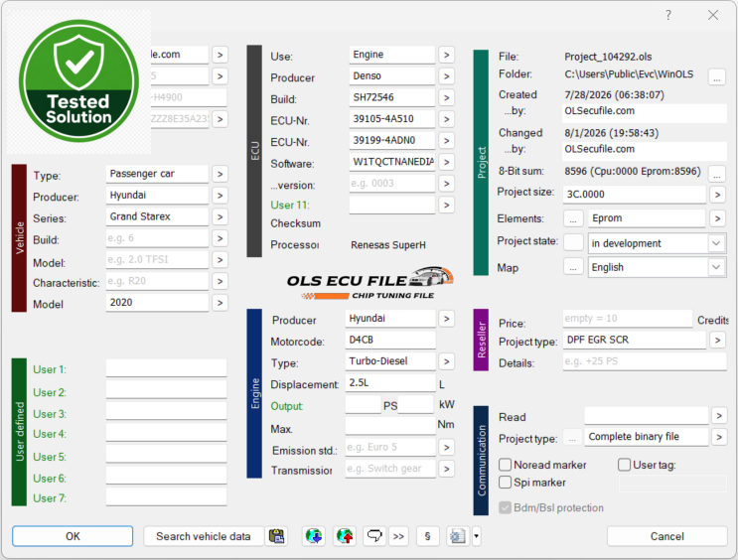
Task: Click the § section sign button
Action: (427, 536)
